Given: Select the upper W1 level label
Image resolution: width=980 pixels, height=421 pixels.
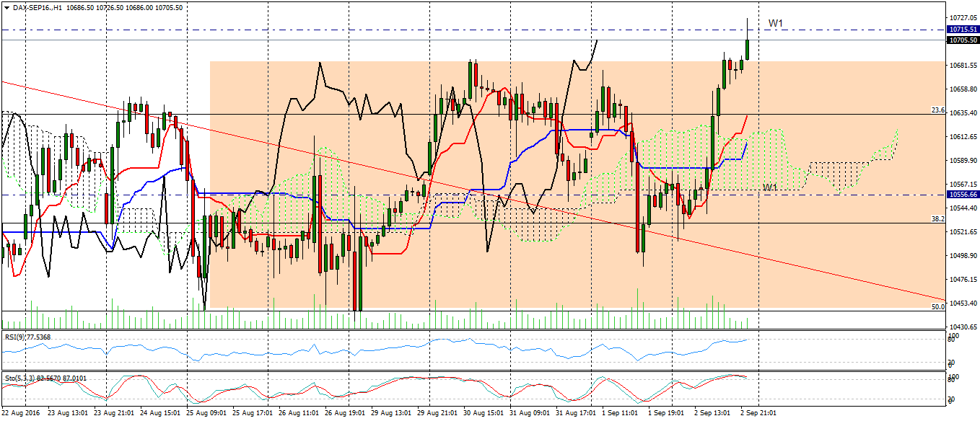Looking at the screenshot, I should [776, 23].
